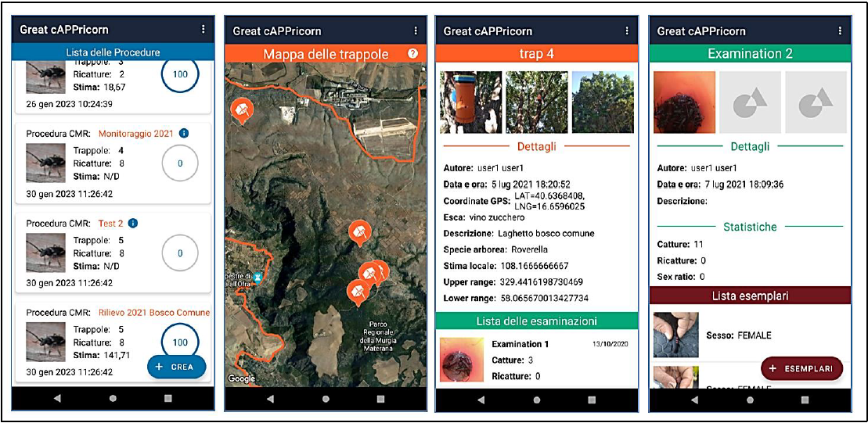Open overflow menu in Mappa delle trappole screen
The width and height of the screenshot is (868, 423).
click(x=416, y=31)
